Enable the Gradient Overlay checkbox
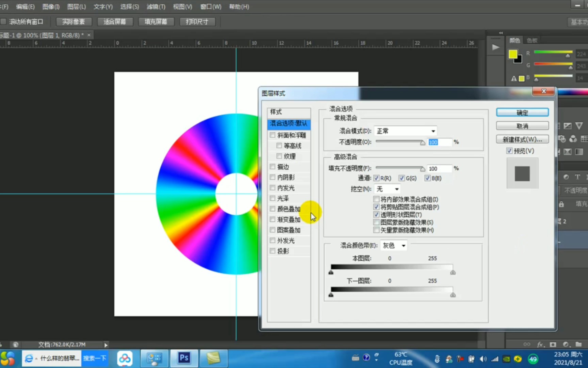 (x=272, y=219)
